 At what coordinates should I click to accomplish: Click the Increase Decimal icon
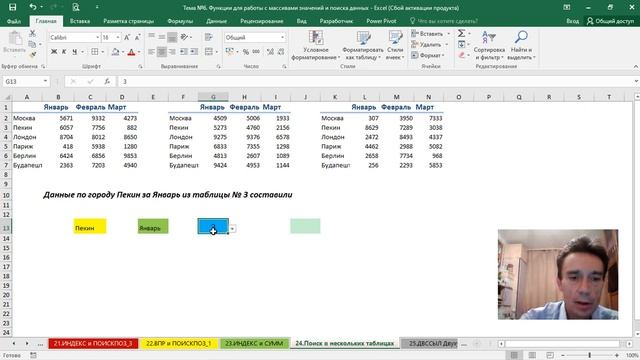point(270,52)
